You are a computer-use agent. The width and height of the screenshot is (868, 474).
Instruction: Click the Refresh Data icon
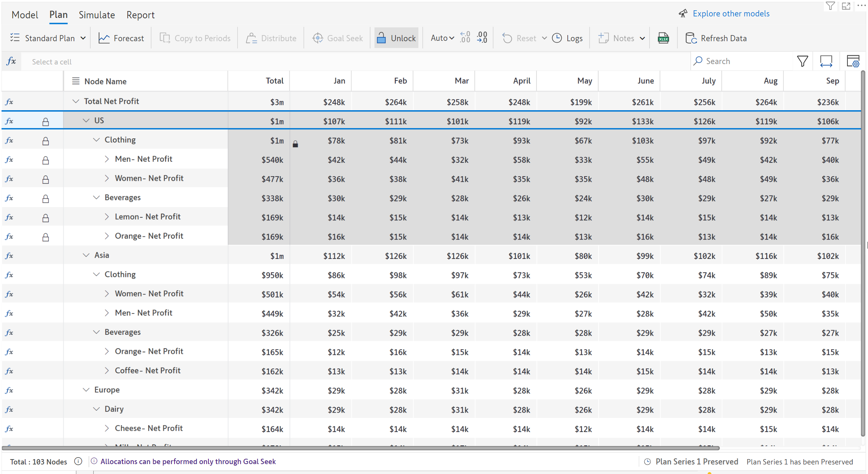(690, 38)
